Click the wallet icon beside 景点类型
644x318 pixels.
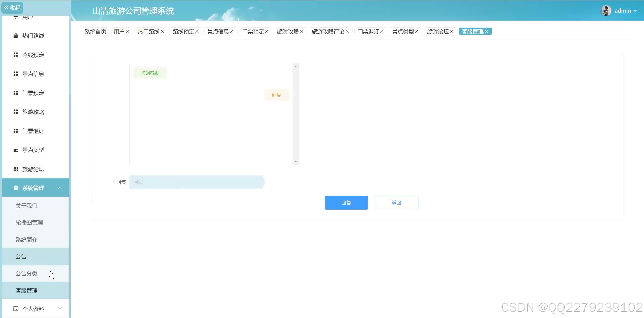coord(16,150)
